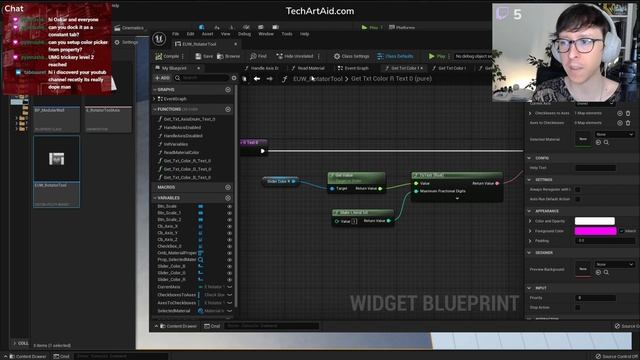Open Find in blueprint
This screenshot has height=360, width=640.
click(258, 56)
